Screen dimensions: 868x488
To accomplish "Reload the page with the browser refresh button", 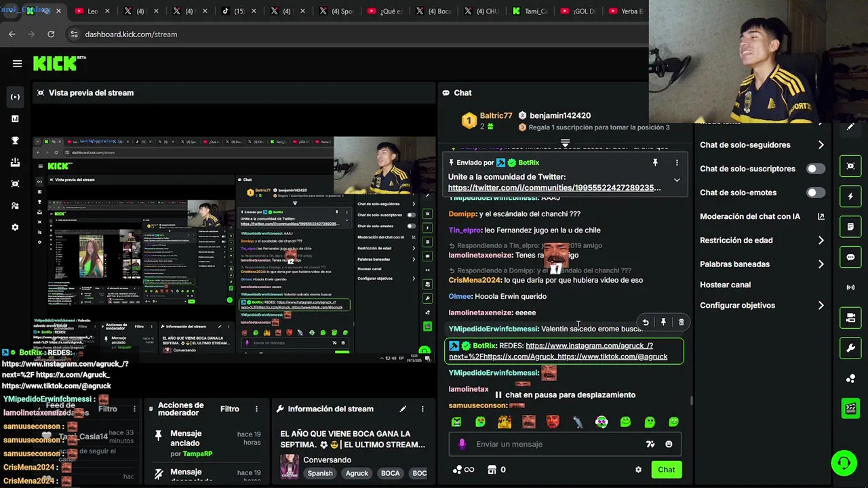I will 51,34.
